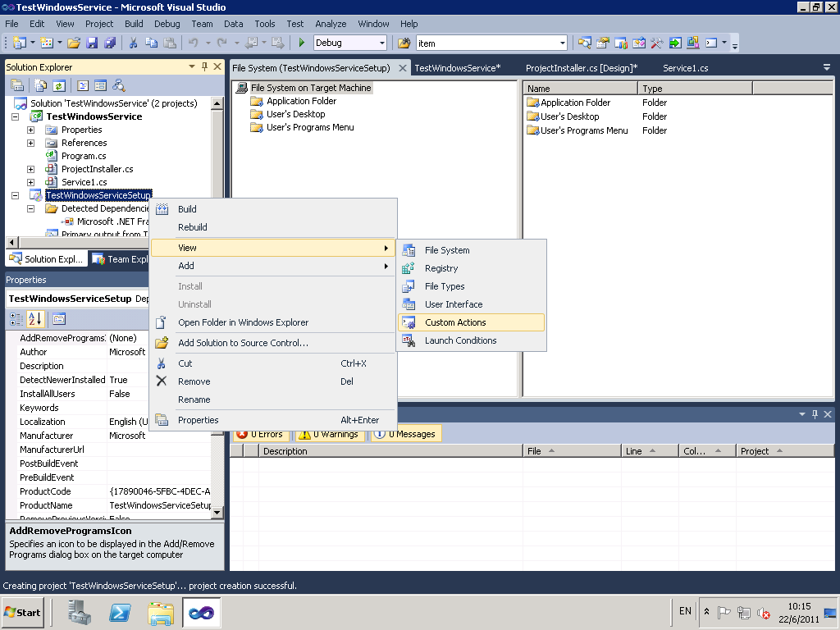This screenshot has width=840, height=630.
Task: Open the Analyze menu in menu bar
Action: pyautogui.click(x=331, y=24)
